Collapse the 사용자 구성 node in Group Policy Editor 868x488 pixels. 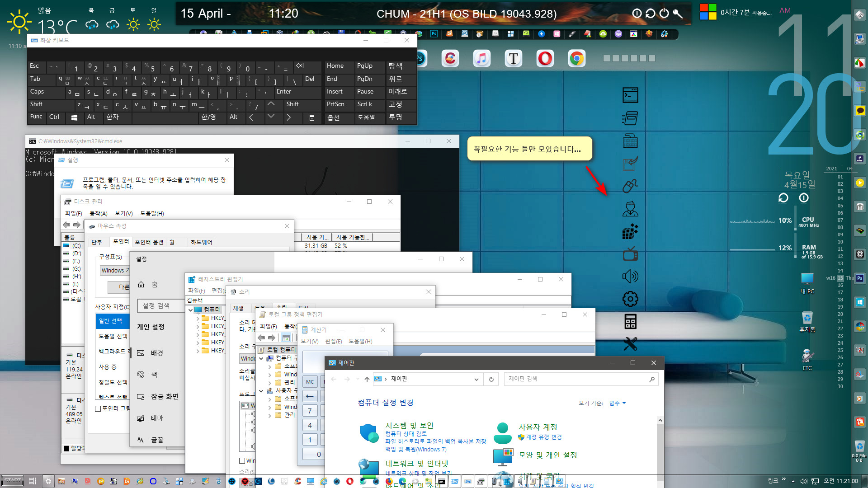261,391
